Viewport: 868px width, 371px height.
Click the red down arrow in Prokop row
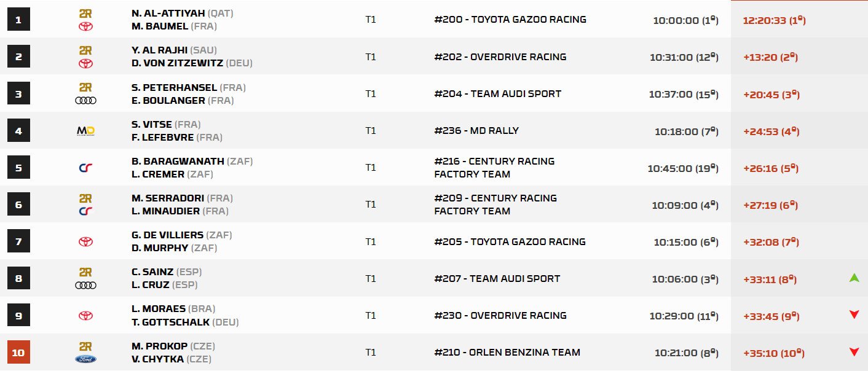[x=853, y=352]
